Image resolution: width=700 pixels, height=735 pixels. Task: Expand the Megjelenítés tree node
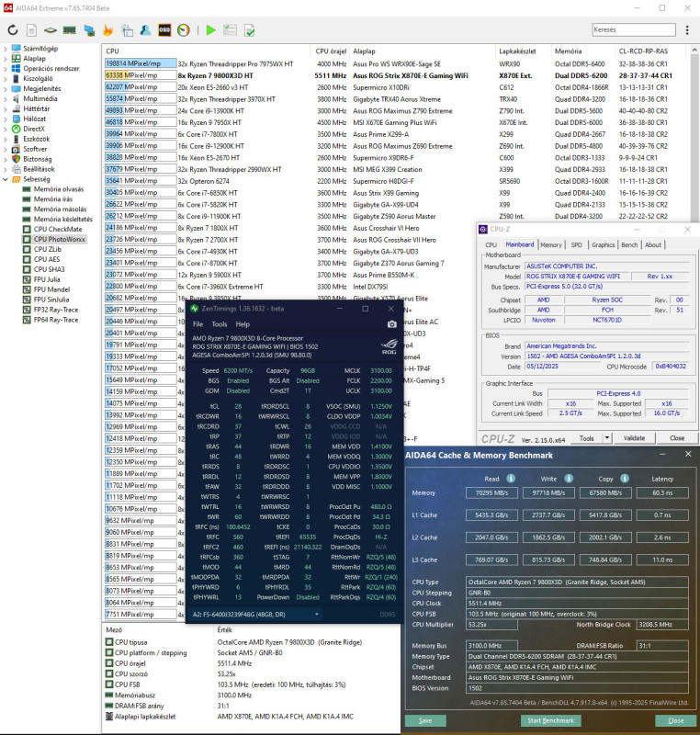tap(6, 88)
